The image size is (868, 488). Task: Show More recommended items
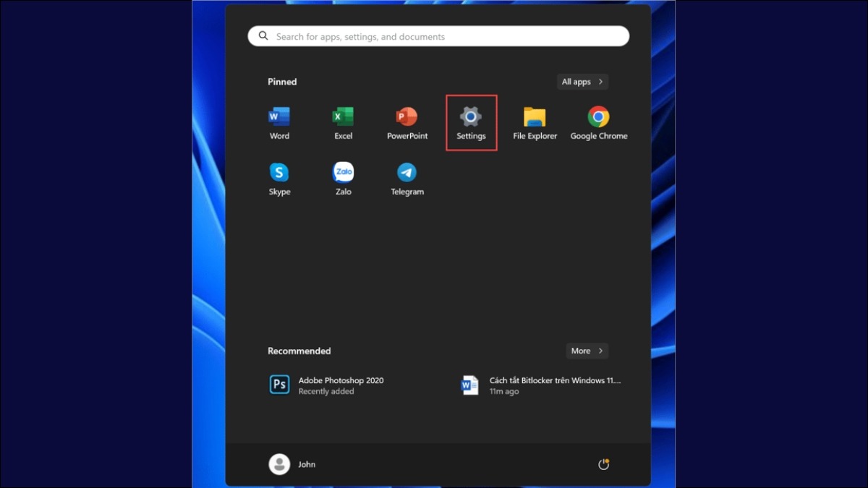(587, 351)
